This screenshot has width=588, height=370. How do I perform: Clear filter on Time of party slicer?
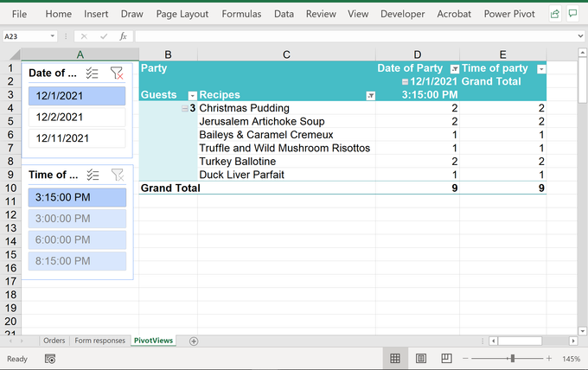coord(118,175)
